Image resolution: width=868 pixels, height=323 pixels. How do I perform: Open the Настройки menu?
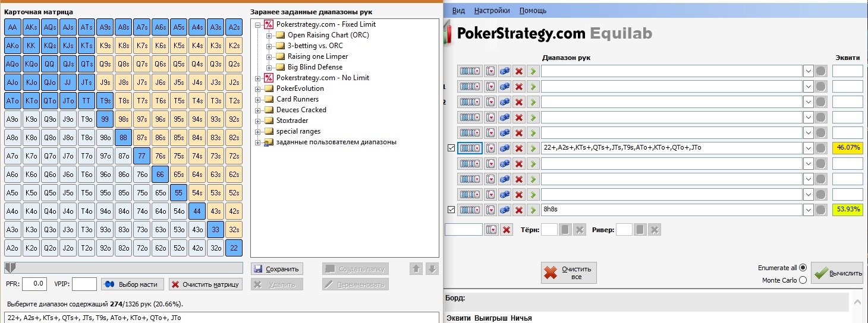[492, 10]
